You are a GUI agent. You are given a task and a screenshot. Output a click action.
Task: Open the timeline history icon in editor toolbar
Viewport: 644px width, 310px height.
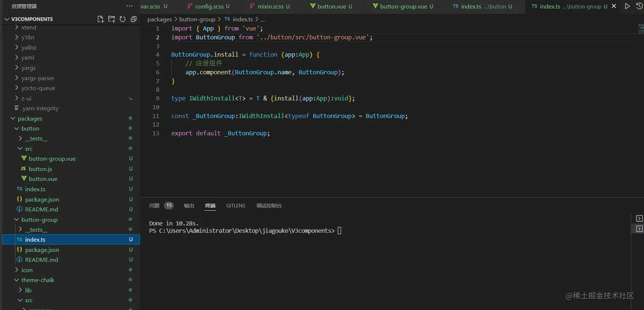click(639, 6)
